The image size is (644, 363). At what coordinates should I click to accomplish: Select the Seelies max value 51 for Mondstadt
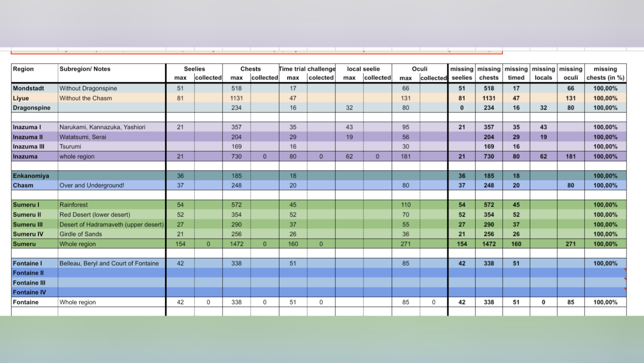(x=180, y=88)
